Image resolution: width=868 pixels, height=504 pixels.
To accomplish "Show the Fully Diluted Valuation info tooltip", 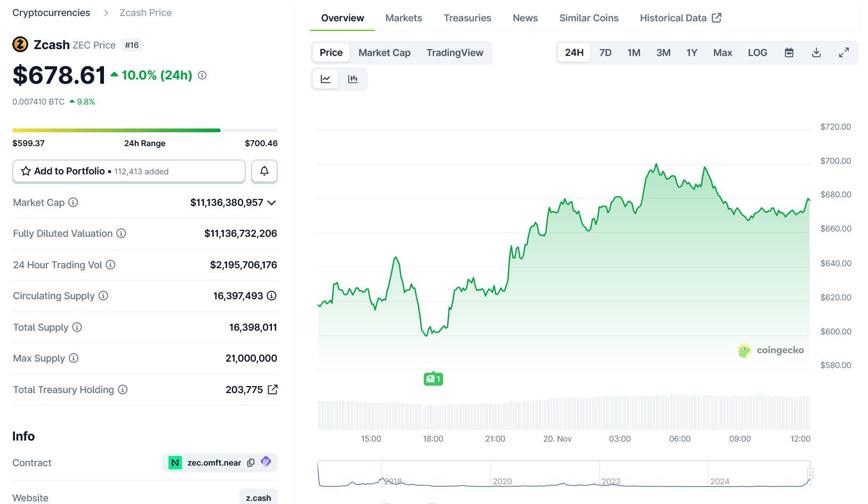I will click(122, 233).
